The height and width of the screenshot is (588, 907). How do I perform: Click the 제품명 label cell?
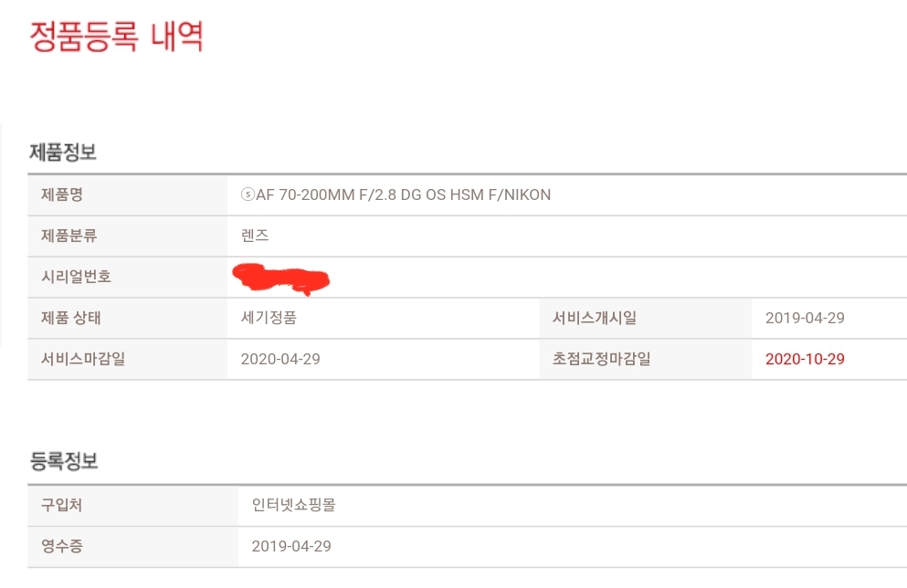click(x=127, y=194)
